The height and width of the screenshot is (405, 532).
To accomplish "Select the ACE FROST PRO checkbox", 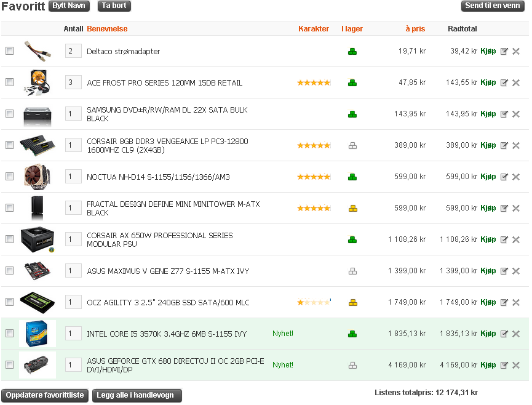I will tap(9, 82).
